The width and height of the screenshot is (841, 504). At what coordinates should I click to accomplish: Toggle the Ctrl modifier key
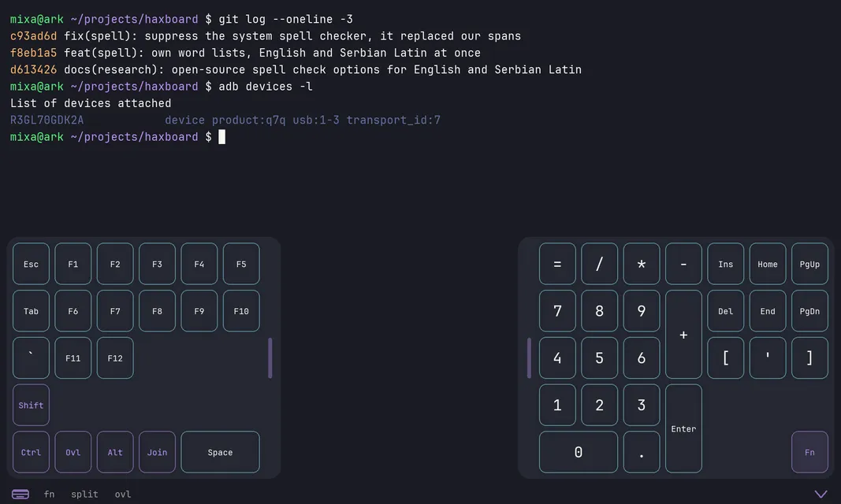pos(31,452)
